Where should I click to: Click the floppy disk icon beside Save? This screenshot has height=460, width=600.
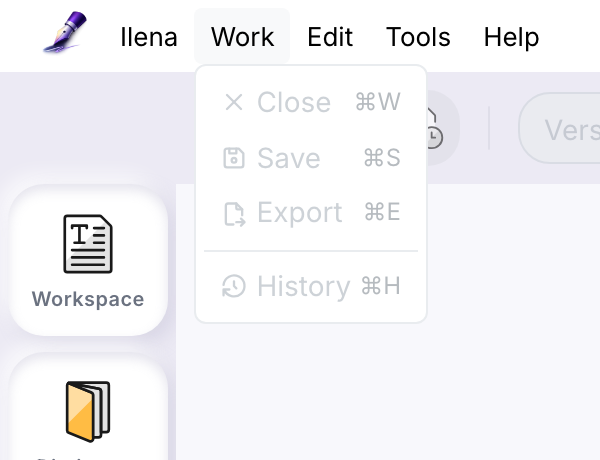[234, 158]
